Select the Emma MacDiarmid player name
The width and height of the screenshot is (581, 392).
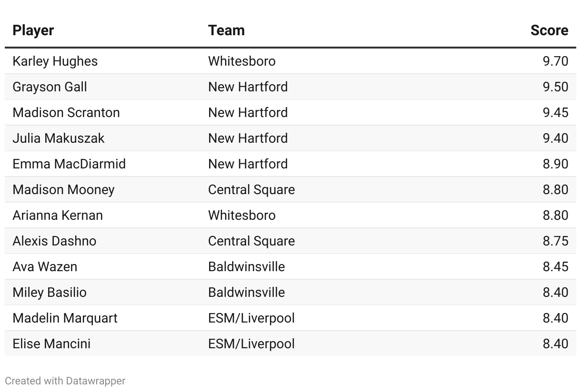tap(69, 164)
